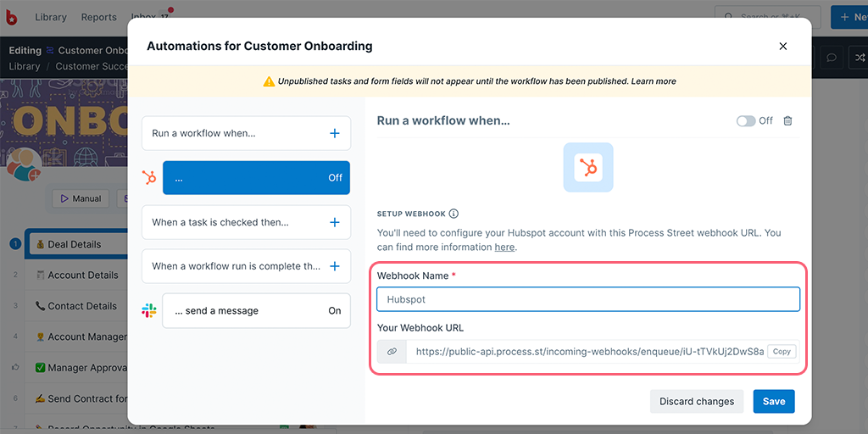Select the Account Details task
Viewport: 868px width, 434px height.
[77, 275]
